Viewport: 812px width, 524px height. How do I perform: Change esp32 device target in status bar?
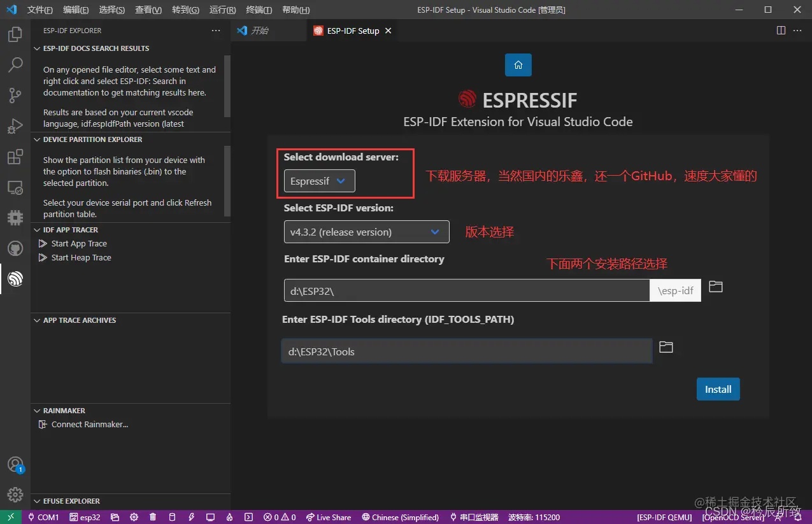pyautogui.click(x=85, y=517)
